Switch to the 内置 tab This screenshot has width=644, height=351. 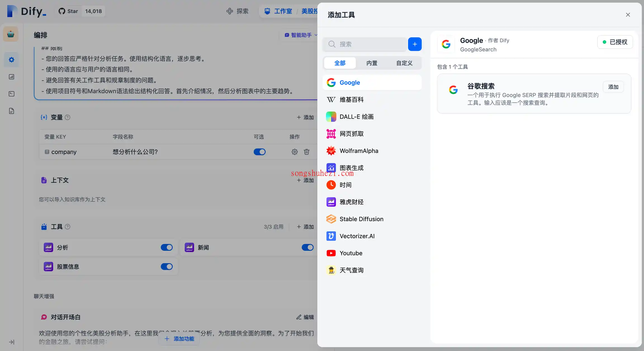372,63
